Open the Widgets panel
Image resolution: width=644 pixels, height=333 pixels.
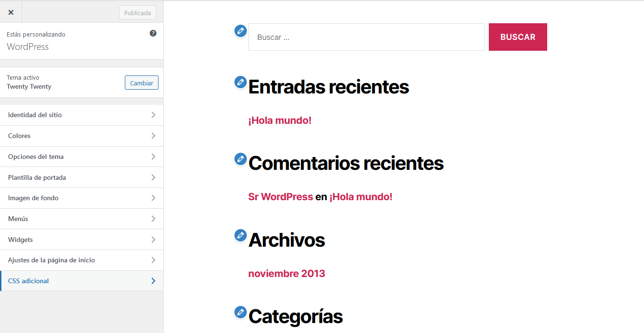pyautogui.click(x=82, y=240)
